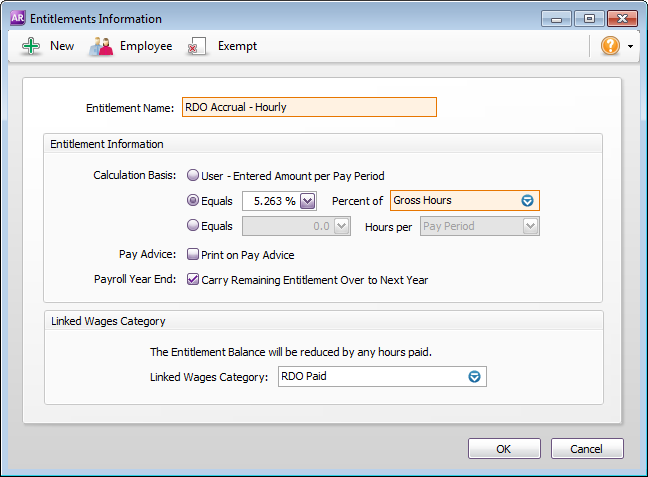Click the green plus New icon
The image size is (648, 477).
pyautogui.click(x=31, y=46)
